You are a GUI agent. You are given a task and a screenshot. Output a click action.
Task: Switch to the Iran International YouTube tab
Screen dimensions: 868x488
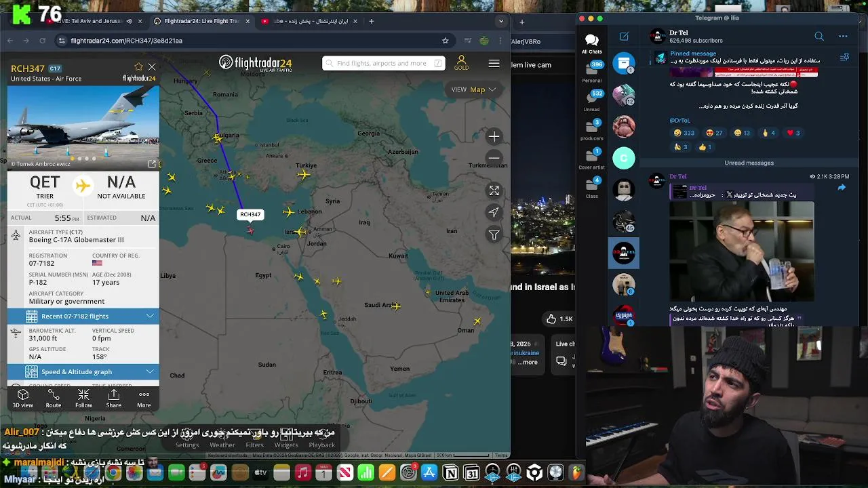(309, 21)
